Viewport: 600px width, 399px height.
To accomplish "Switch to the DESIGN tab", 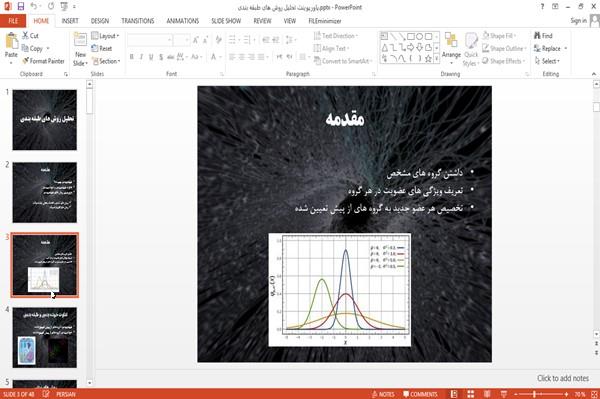I will [100, 21].
